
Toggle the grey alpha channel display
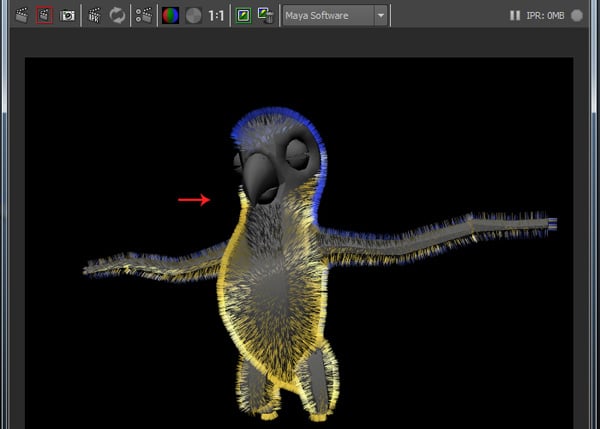193,16
